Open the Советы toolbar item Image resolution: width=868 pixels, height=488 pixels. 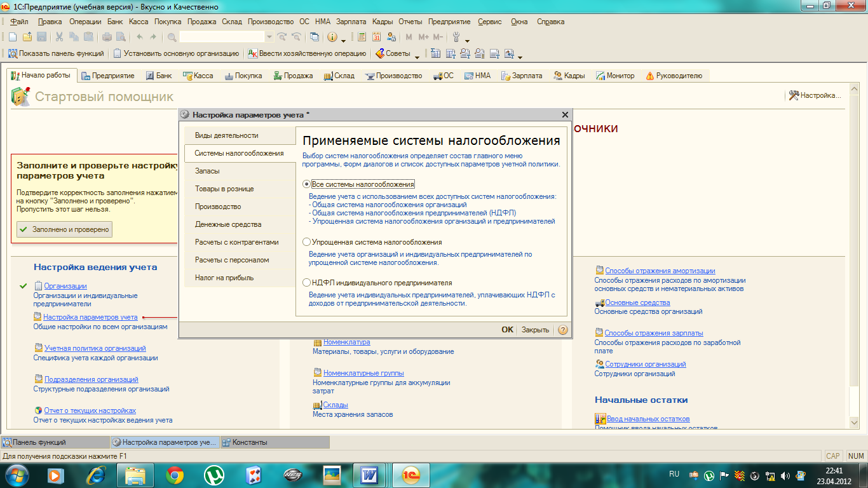point(393,53)
